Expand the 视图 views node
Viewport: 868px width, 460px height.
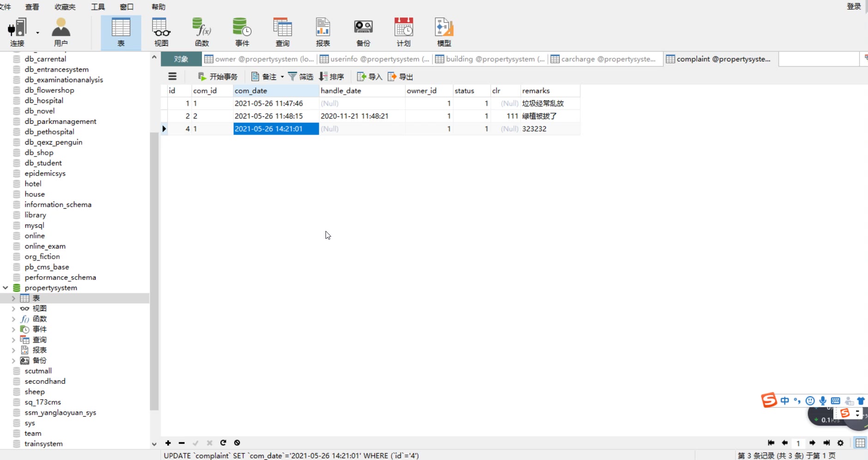click(x=13, y=309)
